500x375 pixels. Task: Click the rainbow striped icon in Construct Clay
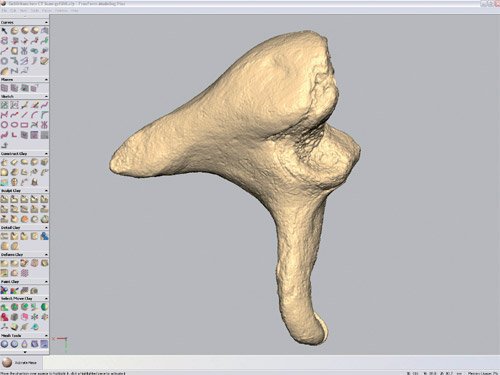[x=4, y=182]
